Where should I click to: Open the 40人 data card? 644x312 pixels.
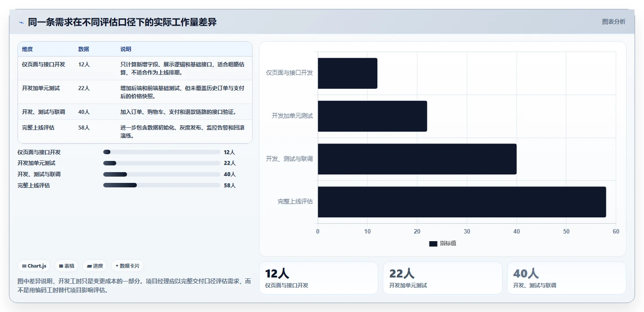click(x=566, y=278)
